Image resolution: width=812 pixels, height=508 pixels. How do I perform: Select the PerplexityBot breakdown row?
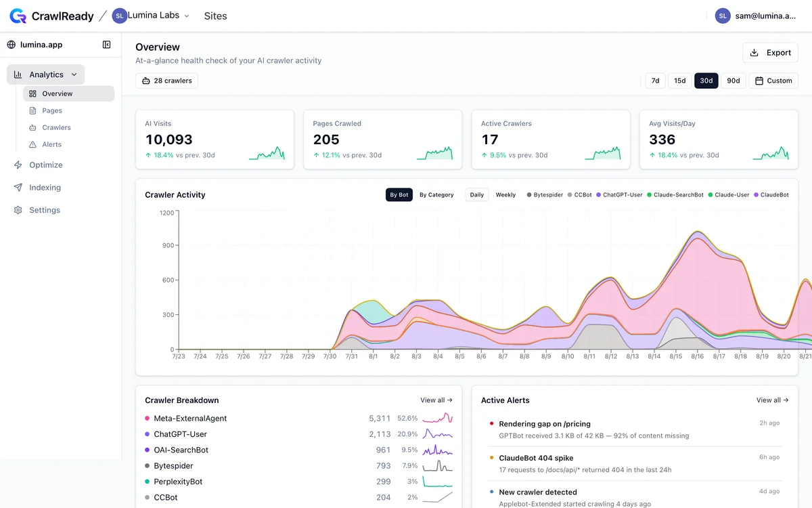299,482
